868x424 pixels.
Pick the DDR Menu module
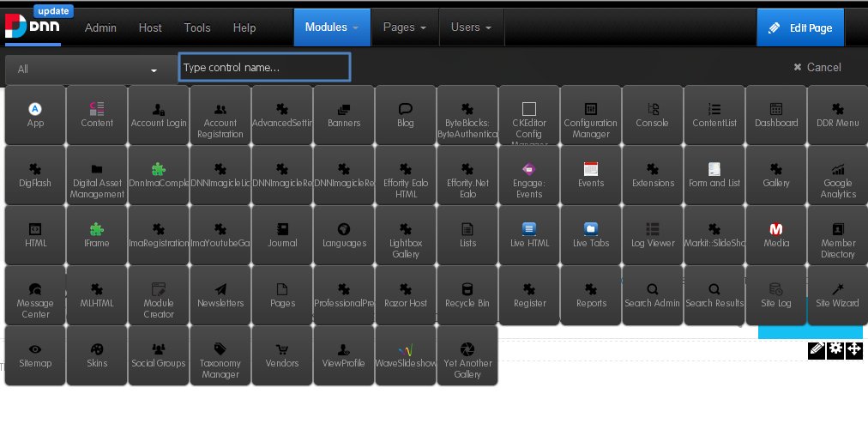pos(838,115)
